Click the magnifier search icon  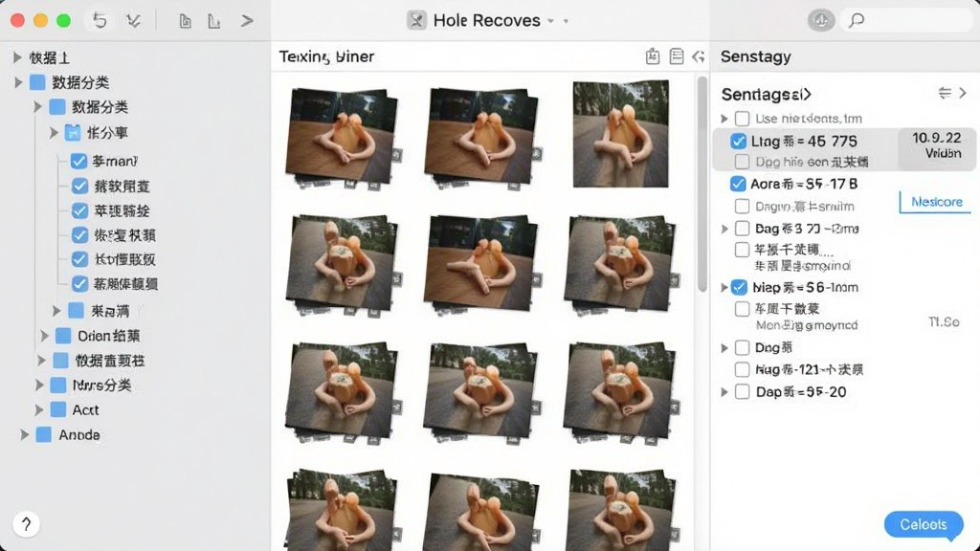click(x=857, y=21)
